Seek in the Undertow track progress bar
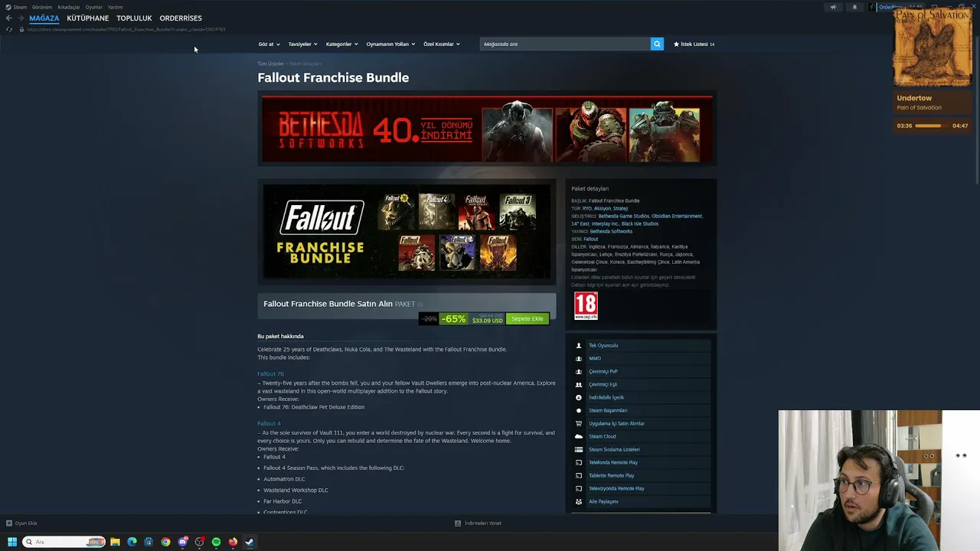This screenshot has height=551, width=980. 932,126
